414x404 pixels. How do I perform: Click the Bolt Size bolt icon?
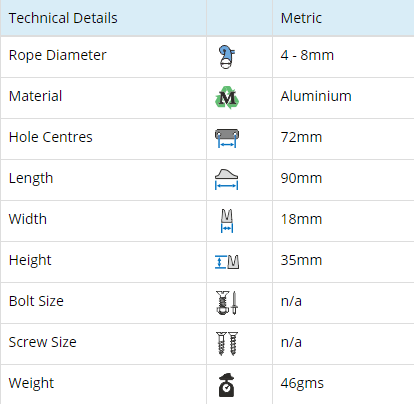pyautogui.click(x=227, y=303)
